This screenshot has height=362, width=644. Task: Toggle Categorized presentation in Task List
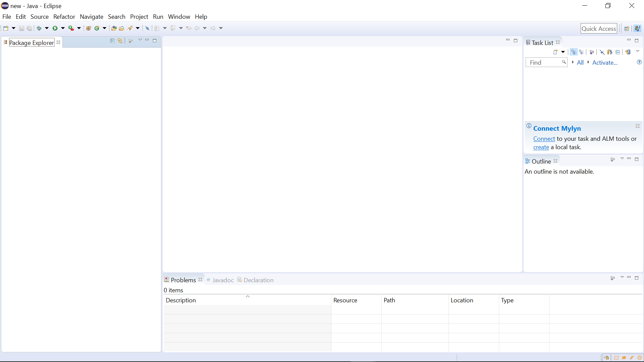pos(574,52)
